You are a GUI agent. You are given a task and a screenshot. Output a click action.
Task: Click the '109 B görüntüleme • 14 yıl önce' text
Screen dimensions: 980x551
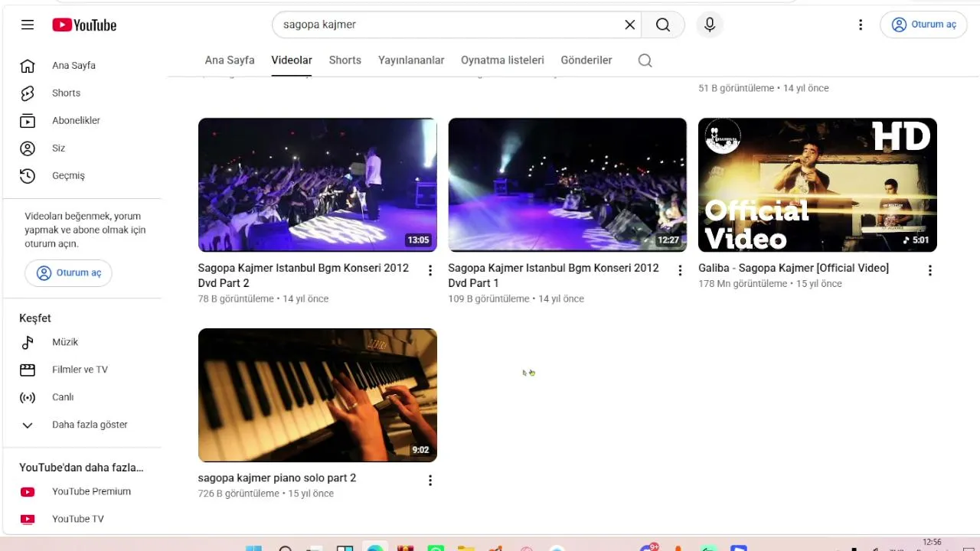pyautogui.click(x=516, y=299)
